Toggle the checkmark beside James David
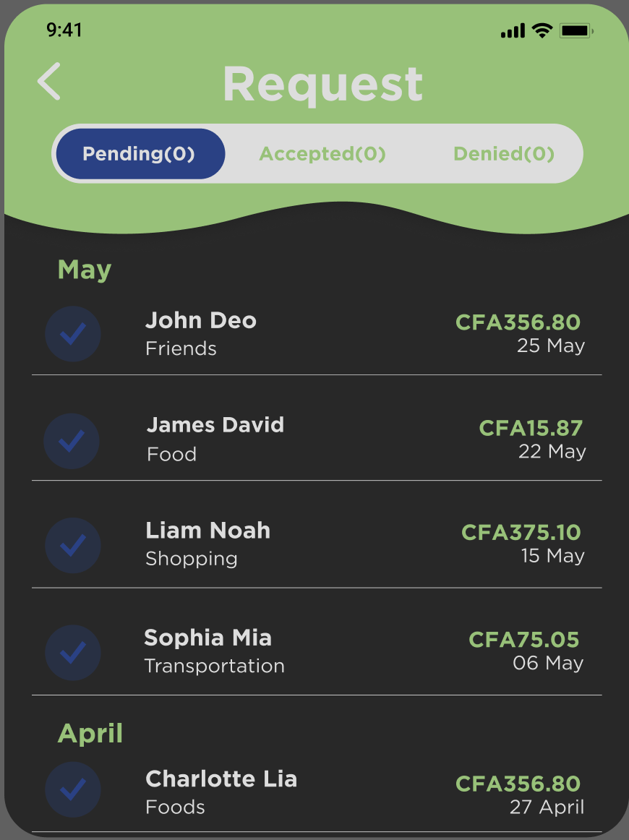 [72, 440]
